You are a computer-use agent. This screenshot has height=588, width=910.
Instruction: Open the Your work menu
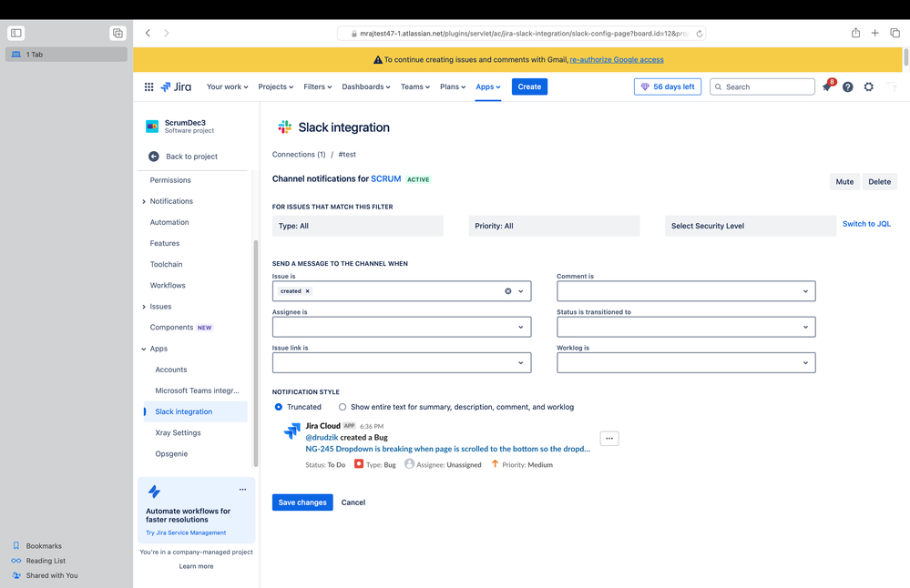click(x=228, y=87)
